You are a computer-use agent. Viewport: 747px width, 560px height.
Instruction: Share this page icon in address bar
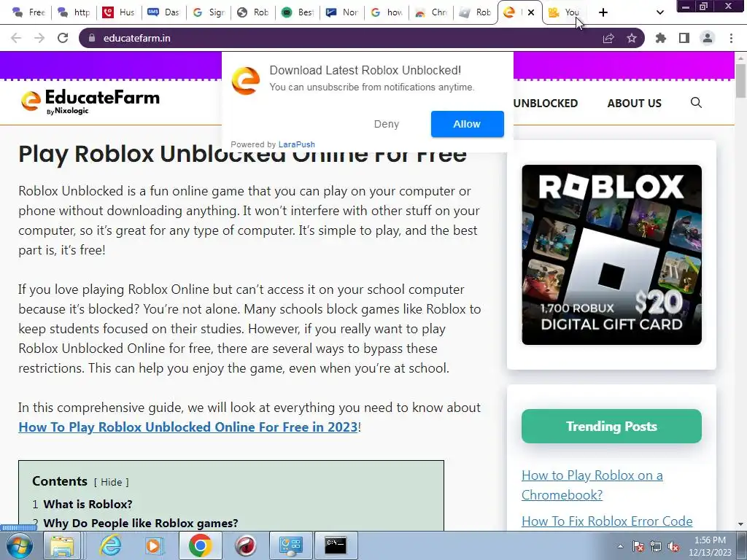click(608, 38)
